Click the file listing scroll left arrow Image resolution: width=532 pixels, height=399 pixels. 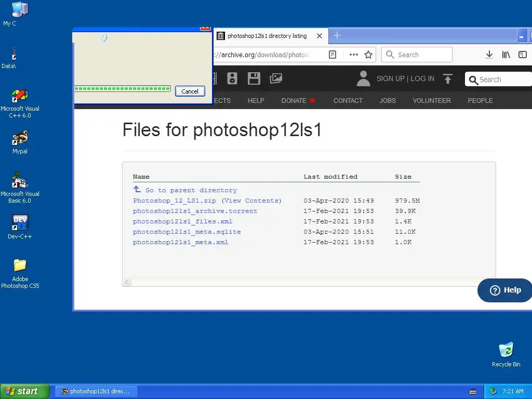(127, 282)
